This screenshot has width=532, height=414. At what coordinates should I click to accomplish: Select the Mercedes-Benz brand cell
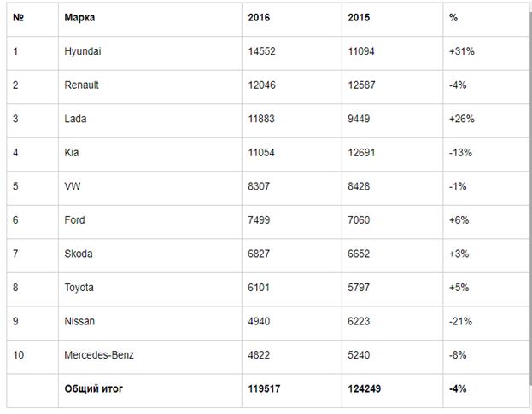click(x=99, y=355)
